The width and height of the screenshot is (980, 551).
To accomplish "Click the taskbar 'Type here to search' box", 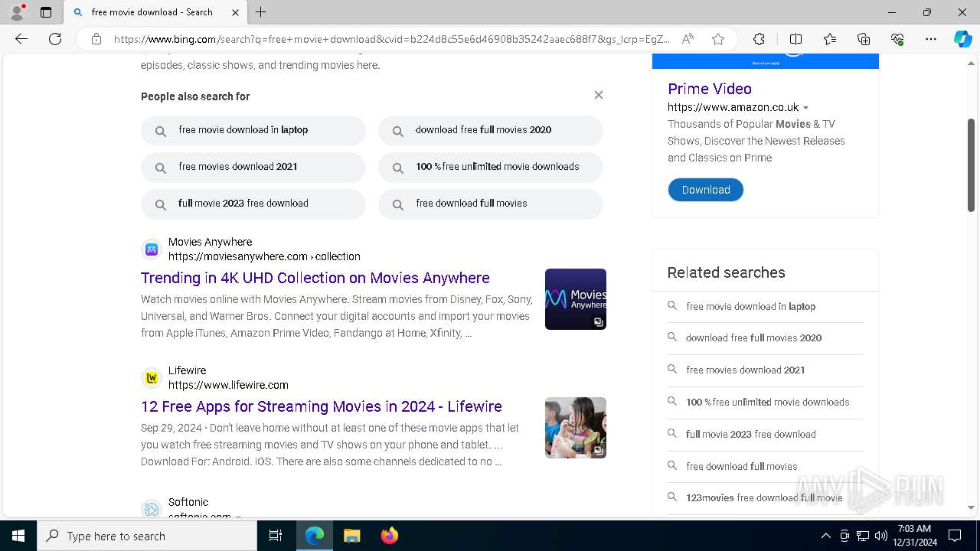I will coord(147,536).
